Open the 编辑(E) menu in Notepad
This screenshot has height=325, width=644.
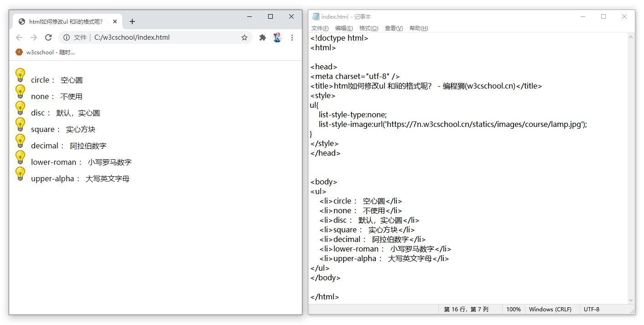point(344,28)
